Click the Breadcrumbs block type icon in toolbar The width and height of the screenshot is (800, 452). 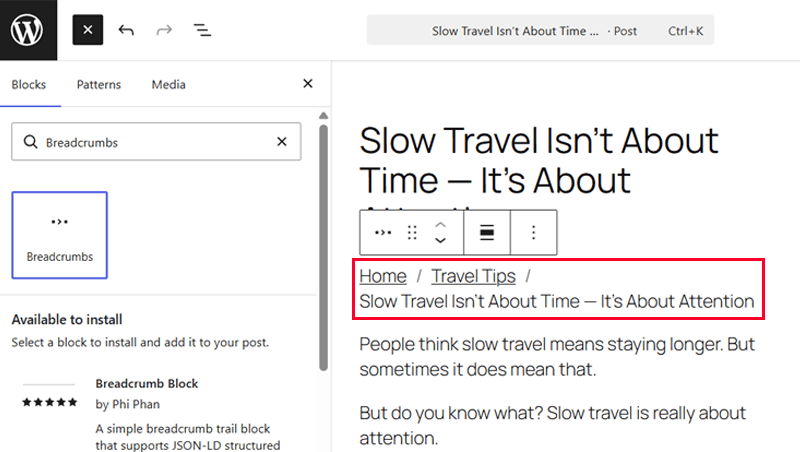click(383, 233)
